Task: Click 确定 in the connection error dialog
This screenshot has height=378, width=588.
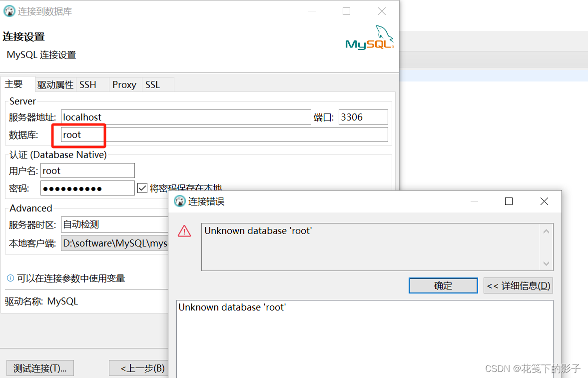Action: [x=443, y=285]
